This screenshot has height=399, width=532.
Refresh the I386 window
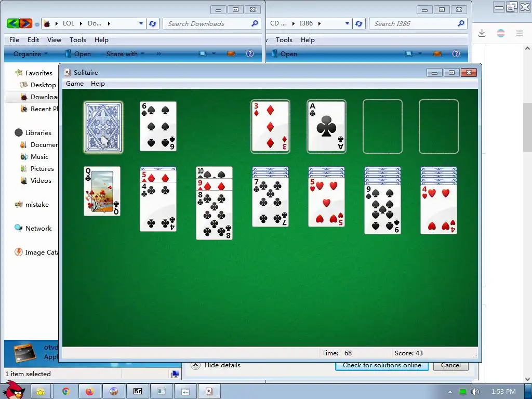pyautogui.click(x=358, y=23)
